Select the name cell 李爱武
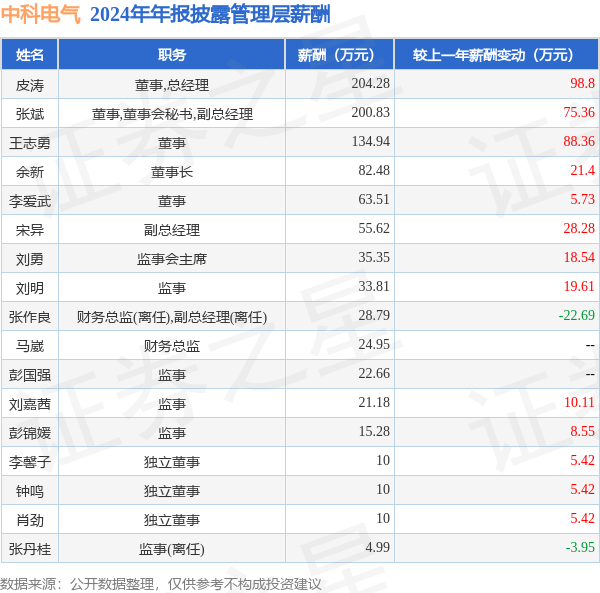This screenshot has width=600, height=593. [x=30, y=201]
